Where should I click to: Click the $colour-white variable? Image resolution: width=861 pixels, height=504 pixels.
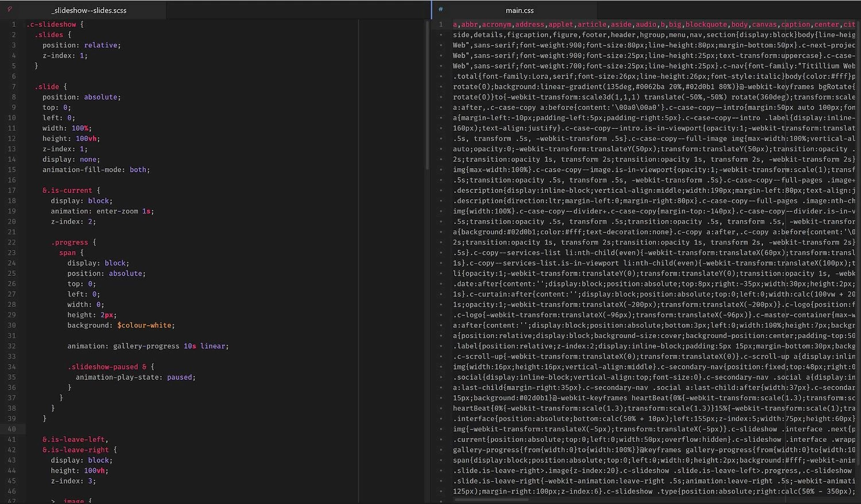144,325
